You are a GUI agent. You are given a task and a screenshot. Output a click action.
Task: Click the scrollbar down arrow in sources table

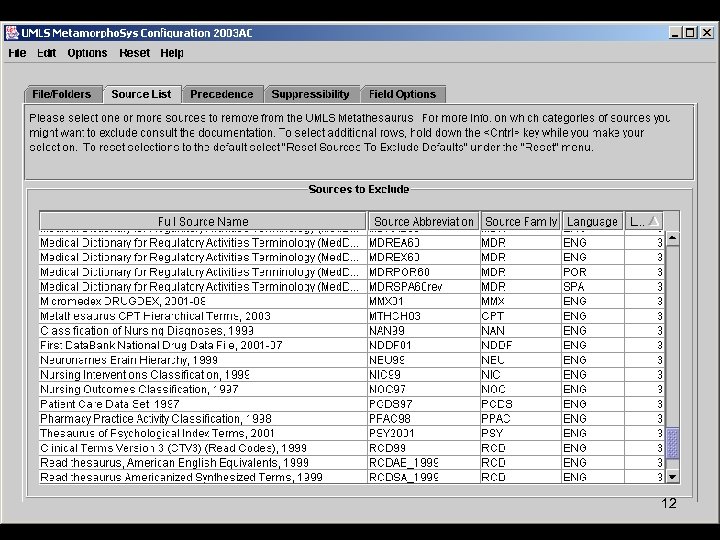point(673,477)
